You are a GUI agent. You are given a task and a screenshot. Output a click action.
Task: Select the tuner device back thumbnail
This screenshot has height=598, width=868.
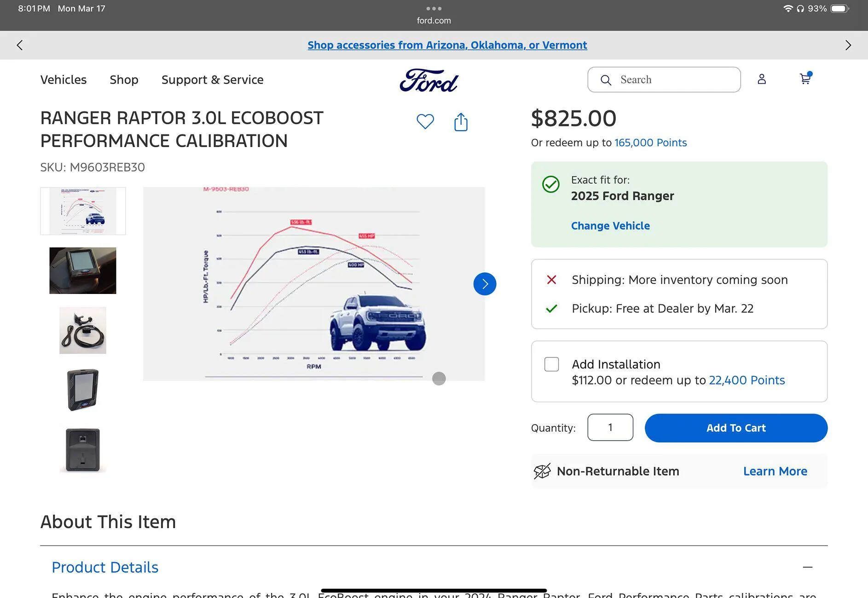click(x=83, y=449)
